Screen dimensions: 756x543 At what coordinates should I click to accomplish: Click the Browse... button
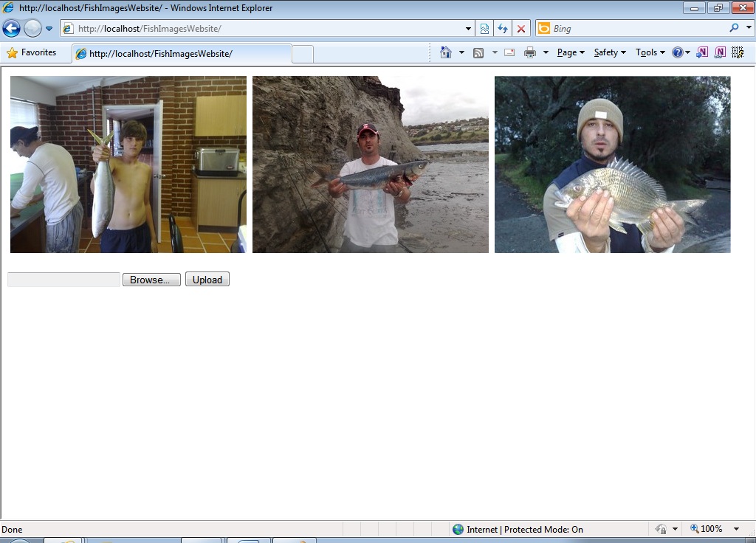151,280
